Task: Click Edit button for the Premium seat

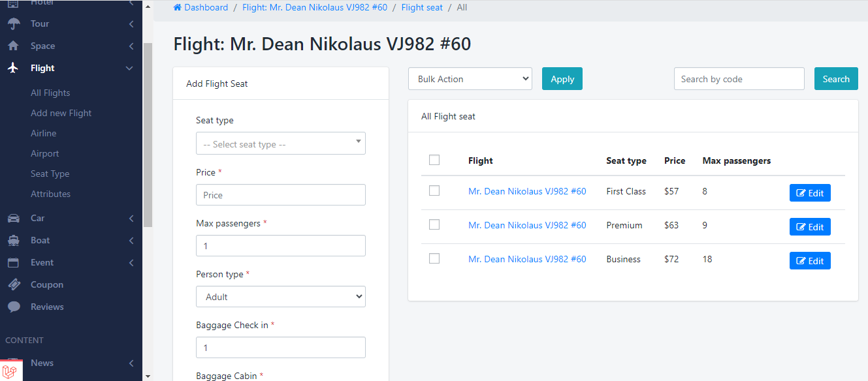Action: click(x=810, y=227)
